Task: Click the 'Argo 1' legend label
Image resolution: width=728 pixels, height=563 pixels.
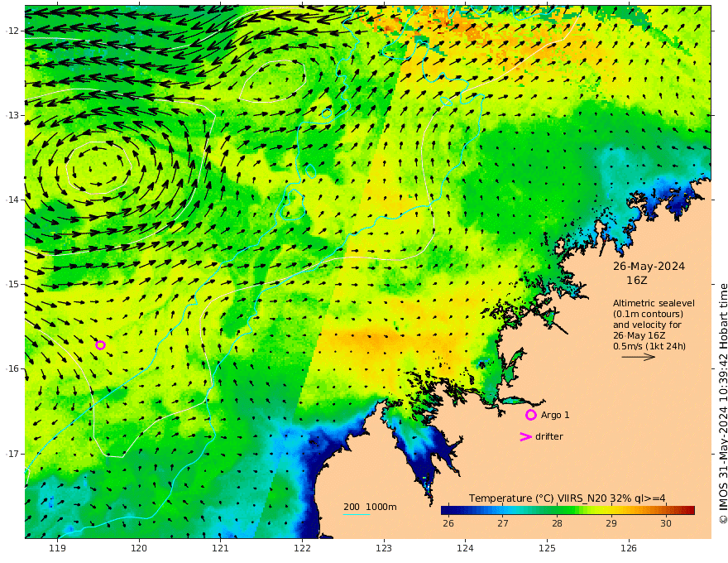Action: pos(555,415)
